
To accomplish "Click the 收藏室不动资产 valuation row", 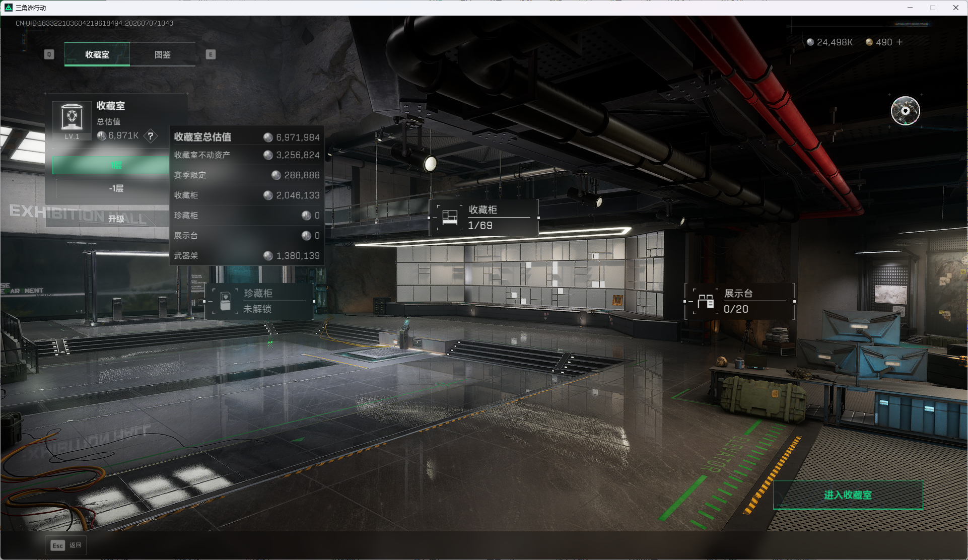I will click(x=247, y=155).
